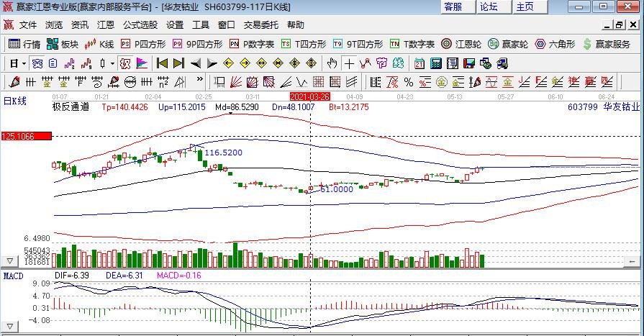This screenshot has height=336, width=644.
Task: Expand the candlestick style dropdown arrow
Action: pyautogui.click(x=112, y=63)
